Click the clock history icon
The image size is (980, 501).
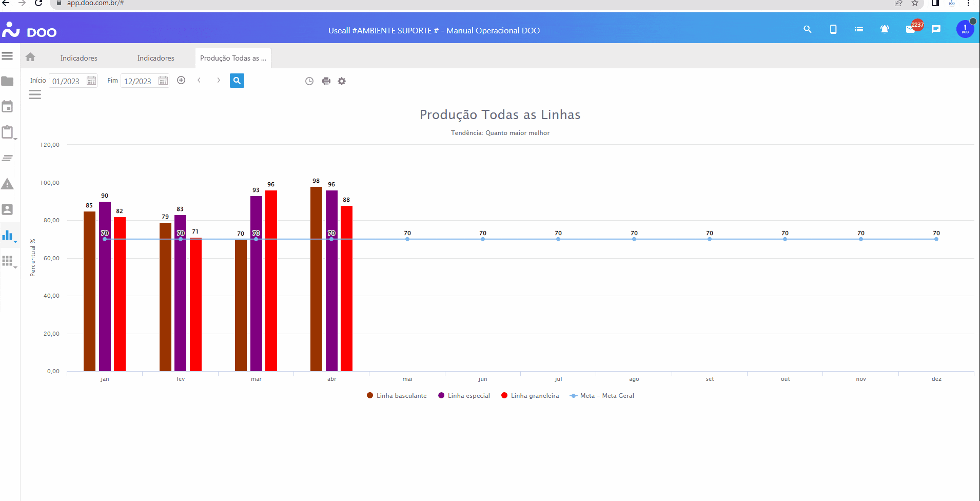coord(309,81)
